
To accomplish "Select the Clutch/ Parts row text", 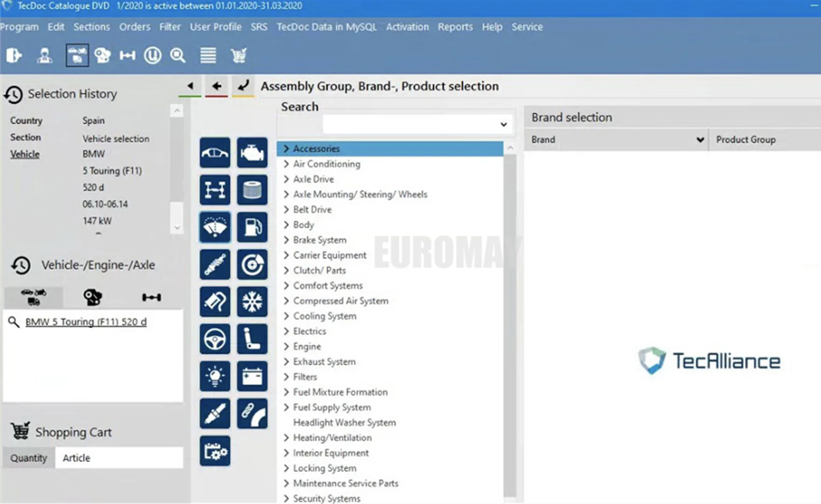I will point(319,270).
